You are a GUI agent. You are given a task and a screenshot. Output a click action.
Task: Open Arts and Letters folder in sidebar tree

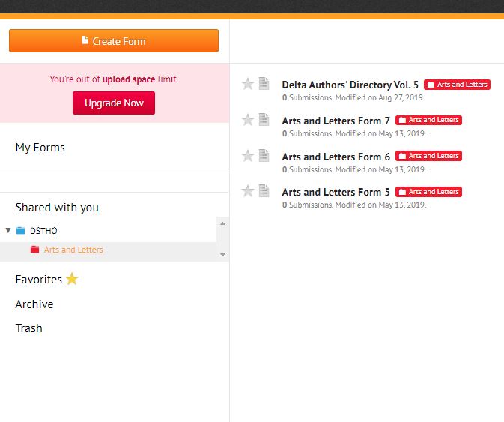(73, 250)
